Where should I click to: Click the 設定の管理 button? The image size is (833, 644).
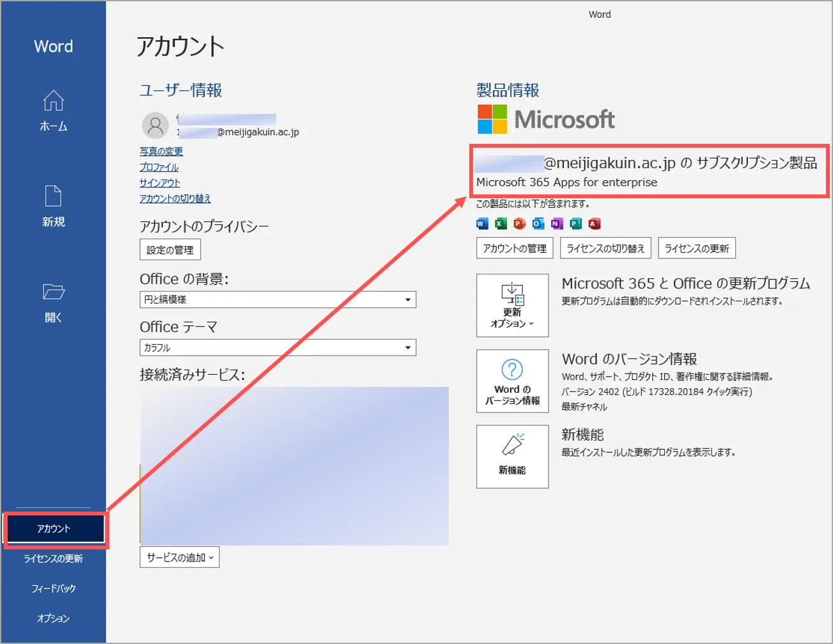(x=170, y=249)
